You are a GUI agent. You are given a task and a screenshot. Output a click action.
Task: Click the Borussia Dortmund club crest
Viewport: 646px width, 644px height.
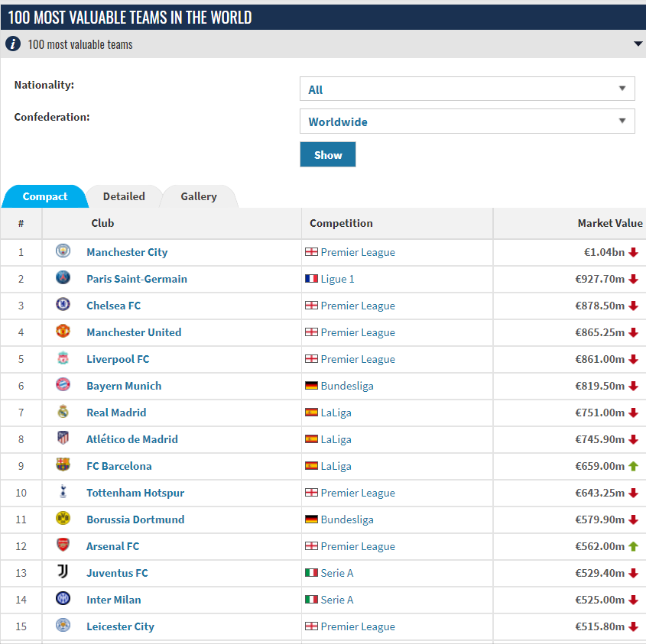63,519
